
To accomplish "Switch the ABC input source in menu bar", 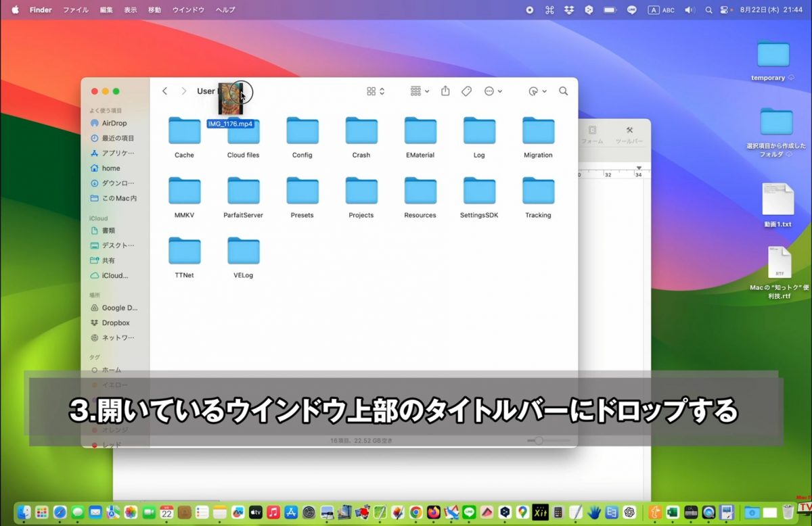I will tap(661, 10).
